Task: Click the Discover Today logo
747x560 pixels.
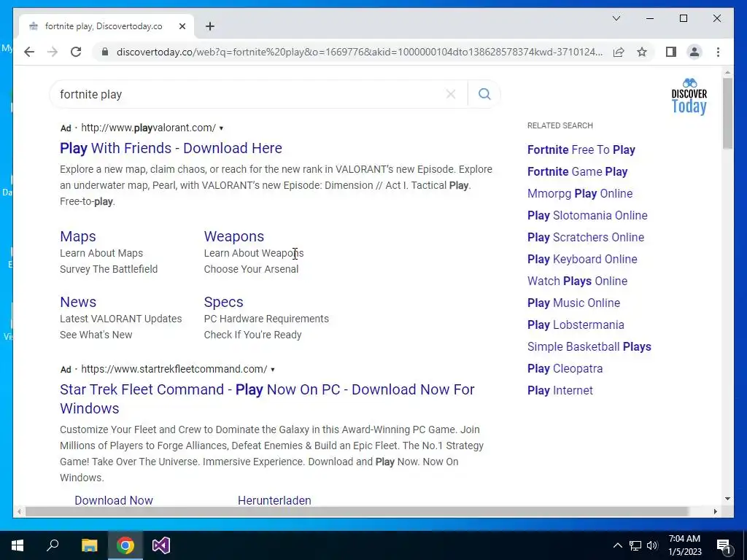Action: (x=689, y=97)
